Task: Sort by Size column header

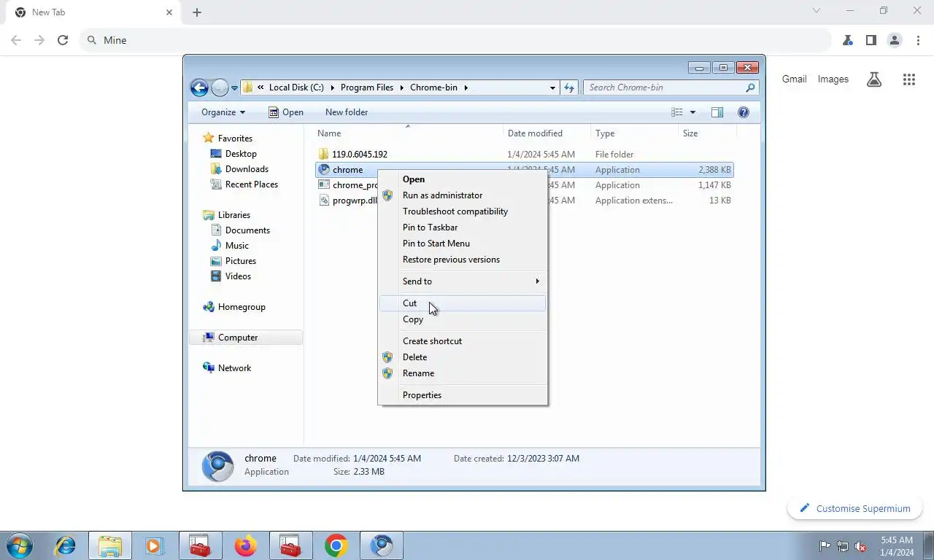Action: pyautogui.click(x=707, y=133)
